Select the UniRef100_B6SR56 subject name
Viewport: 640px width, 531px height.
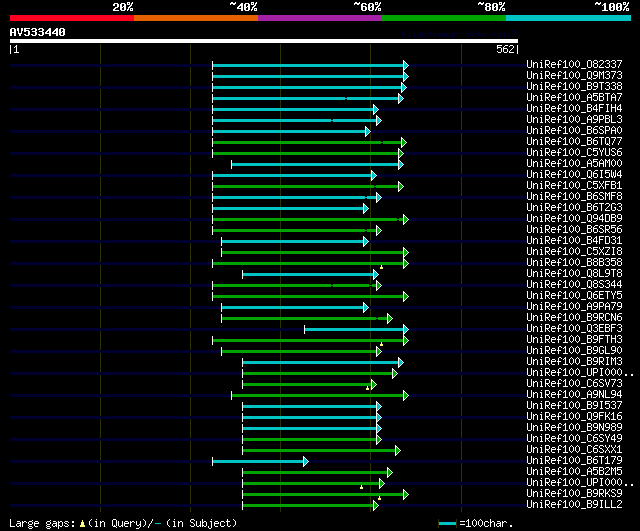click(x=574, y=230)
